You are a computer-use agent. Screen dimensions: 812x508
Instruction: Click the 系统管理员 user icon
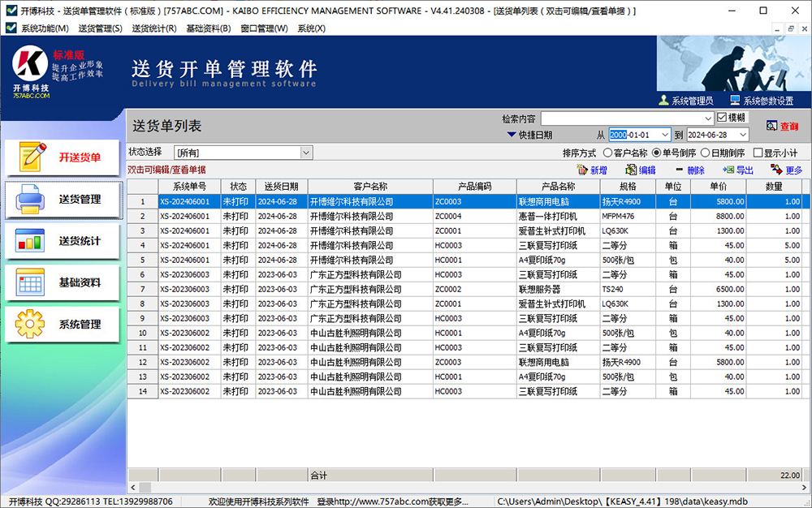point(663,100)
